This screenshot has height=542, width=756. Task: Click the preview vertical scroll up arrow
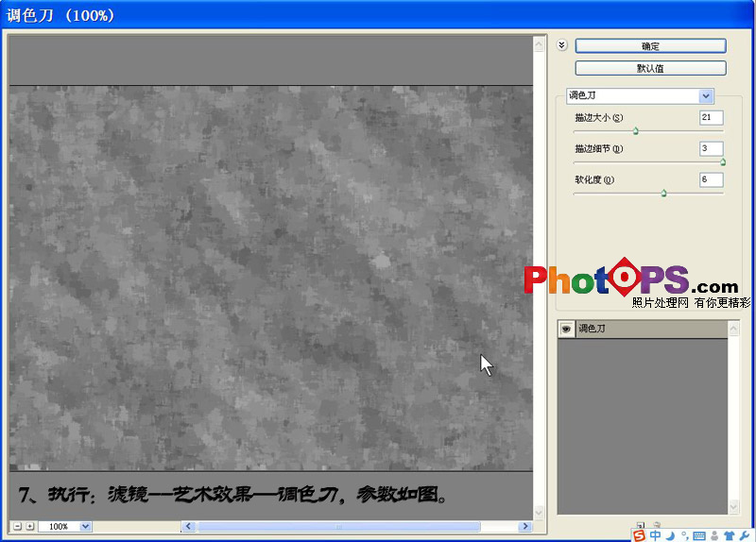point(539,44)
